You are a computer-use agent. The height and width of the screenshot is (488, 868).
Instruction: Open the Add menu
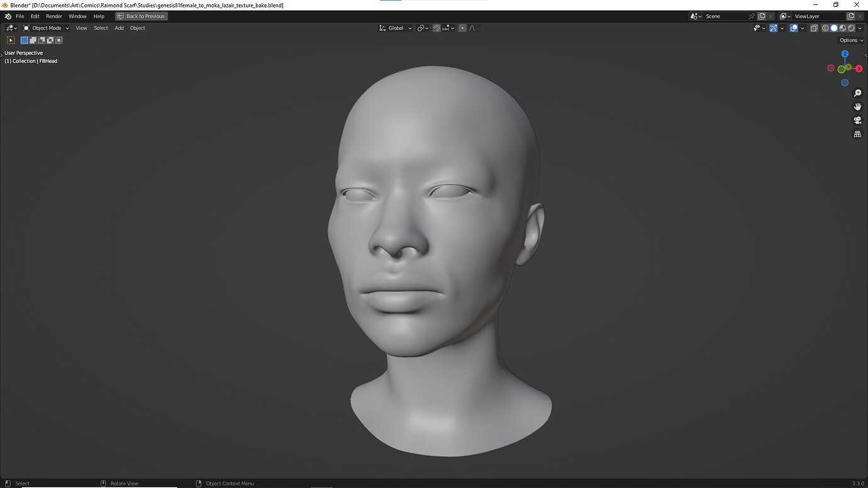119,28
